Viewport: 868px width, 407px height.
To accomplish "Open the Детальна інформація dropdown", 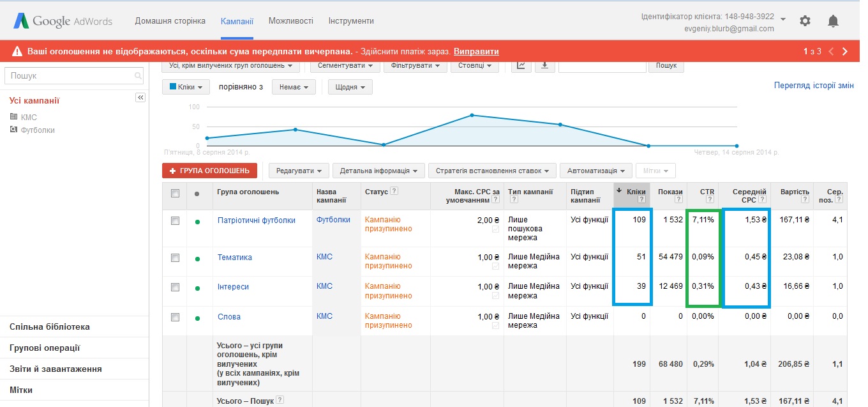I will (x=378, y=171).
